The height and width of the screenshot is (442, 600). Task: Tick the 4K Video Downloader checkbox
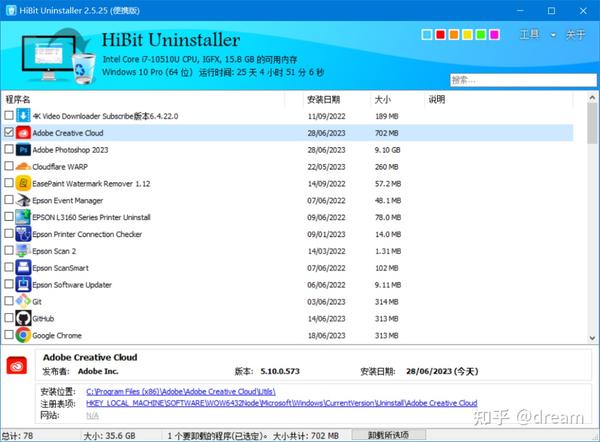coord(9,115)
